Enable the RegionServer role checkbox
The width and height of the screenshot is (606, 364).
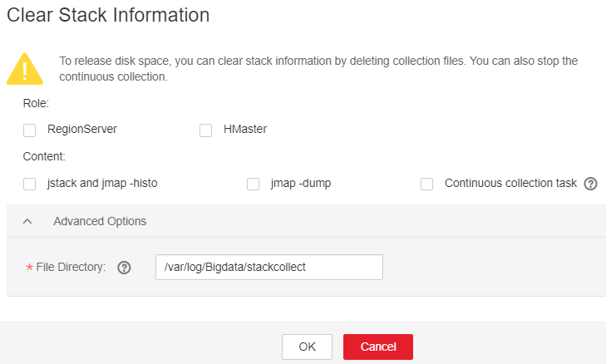pyautogui.click(x=29, y=130)
